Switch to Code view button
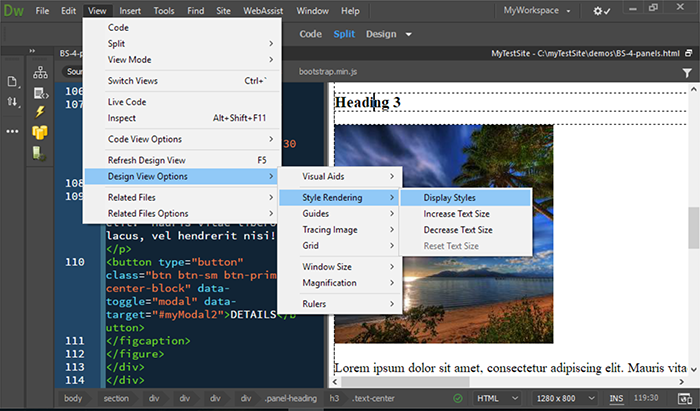Viewport: 700px width, 411px height. 311,34
